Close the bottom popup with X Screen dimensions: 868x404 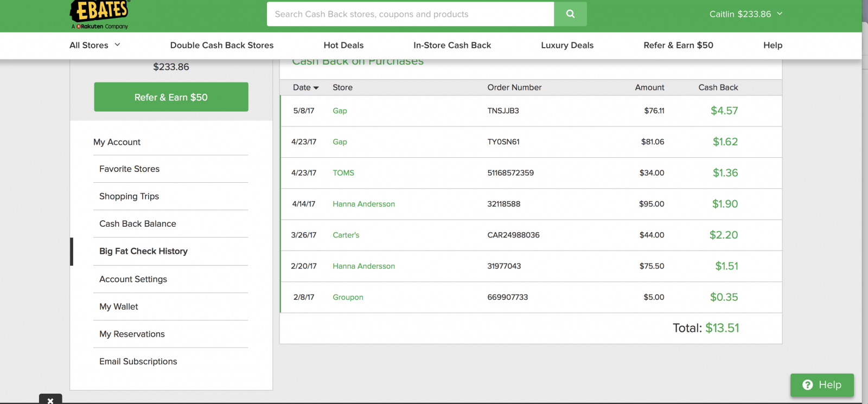pos(50,400)
